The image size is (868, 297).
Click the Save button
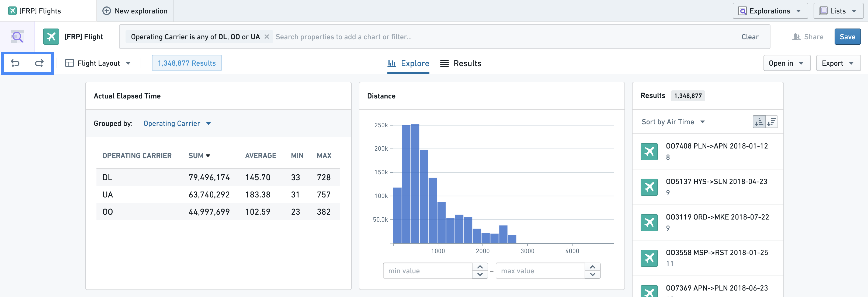coord(848,37)
